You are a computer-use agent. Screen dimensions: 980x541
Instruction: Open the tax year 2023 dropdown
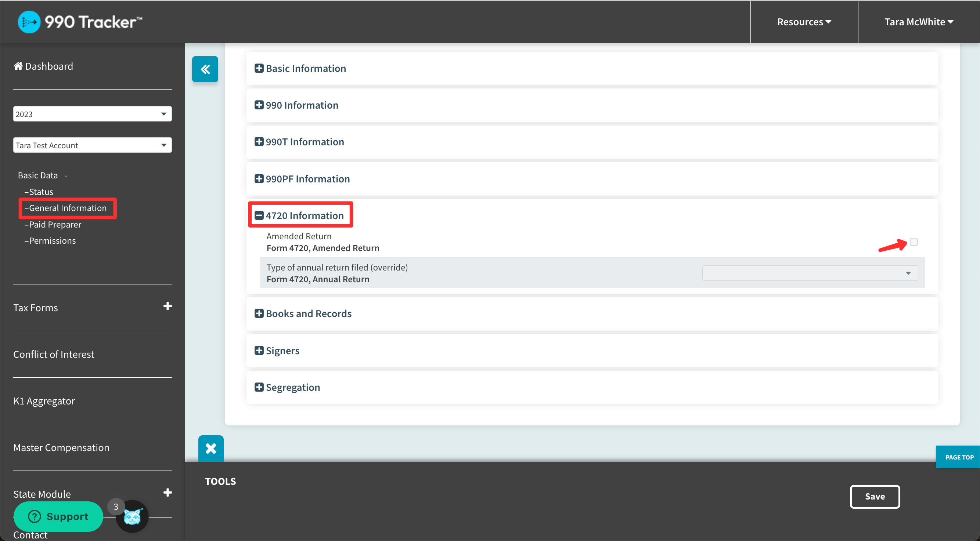point(92,114)
